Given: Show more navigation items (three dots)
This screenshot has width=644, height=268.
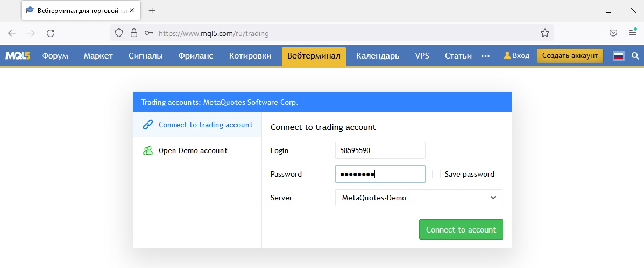Looking at the screenshot, I should tap(485, 56).
